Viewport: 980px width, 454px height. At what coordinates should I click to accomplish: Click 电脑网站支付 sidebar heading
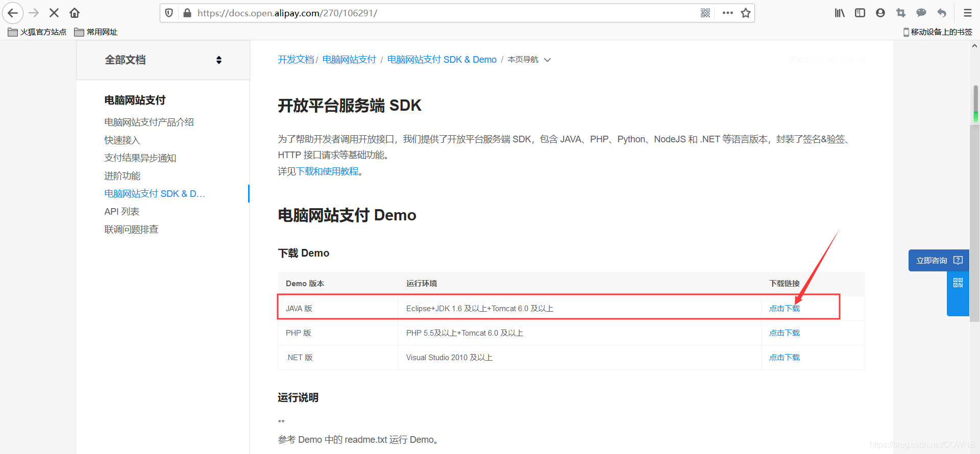(x=135, y=100)
